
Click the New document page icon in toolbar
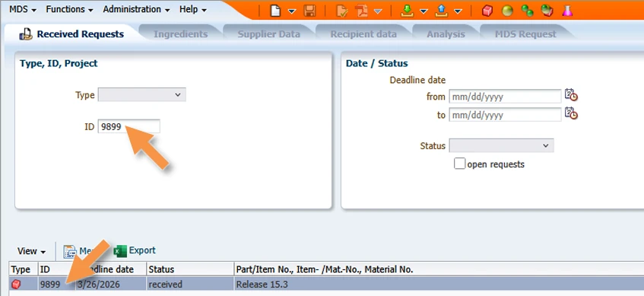point(275,11)
